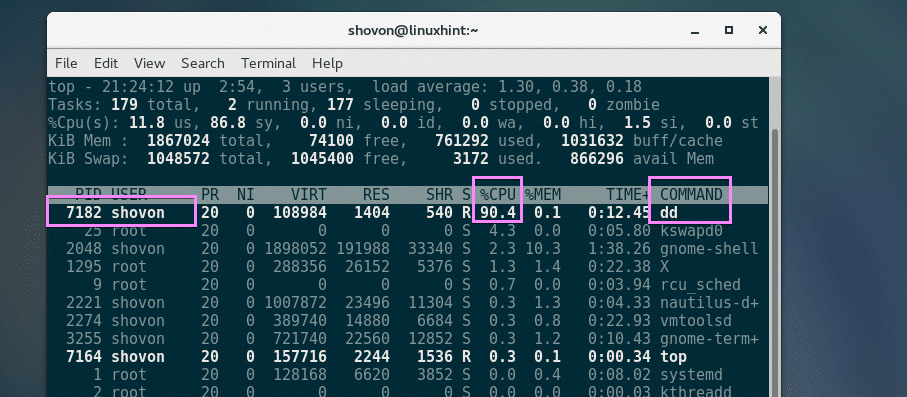Screen dimensions: 907x397
Task: Open the Edit menu
Action: point(106,63)
